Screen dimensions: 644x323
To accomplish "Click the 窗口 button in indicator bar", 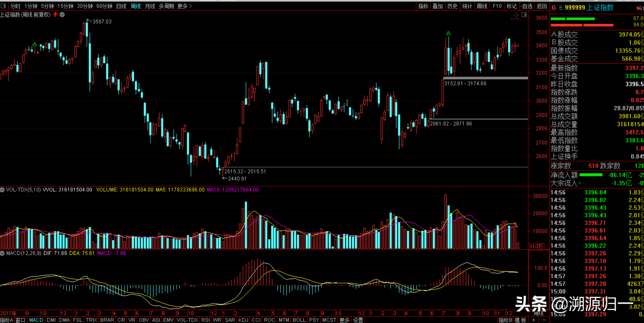I will point(20,320).
